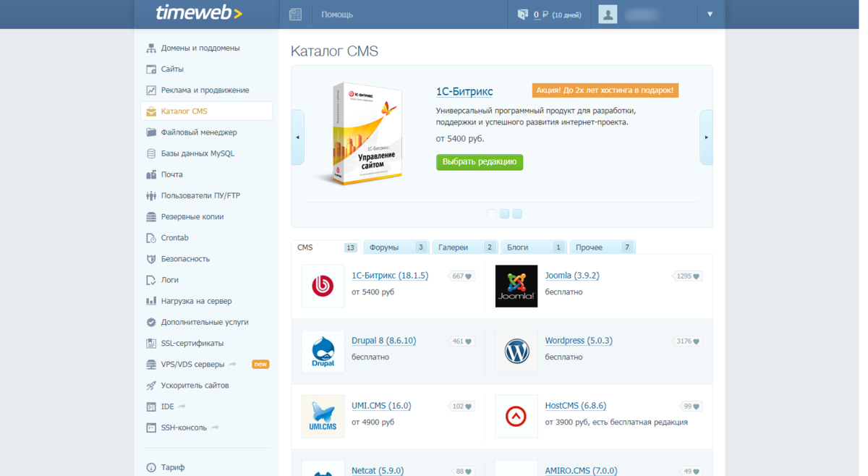Show the previous banner slide with left arrow
The height and width of the screenshot is (476, 868).
[297, 137]
